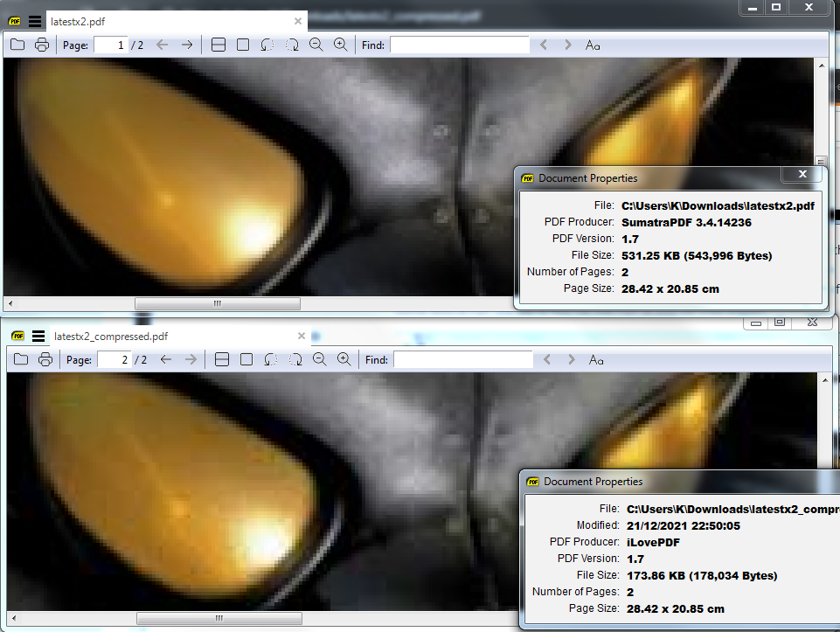The height and width of the screenshot is (632, 840).
Task: Find next match in latestx2.pdf window
Action: click(x=568, y=45)
